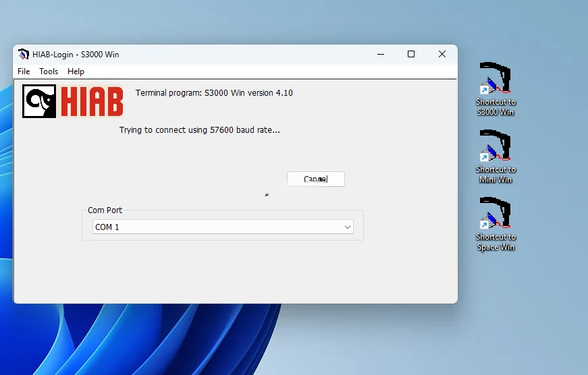
Task: Open the Tools menu
Action: (x=49, y=71)
